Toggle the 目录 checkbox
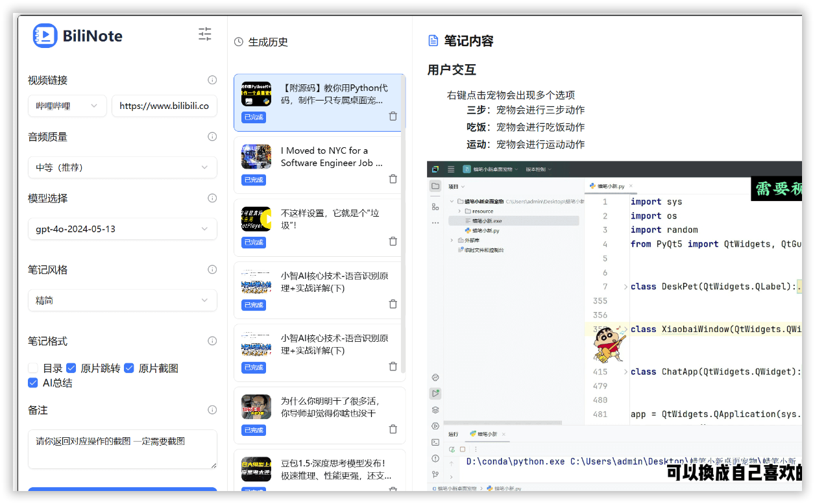The width and height of the screenshot is (815, 504). point(33,368)
